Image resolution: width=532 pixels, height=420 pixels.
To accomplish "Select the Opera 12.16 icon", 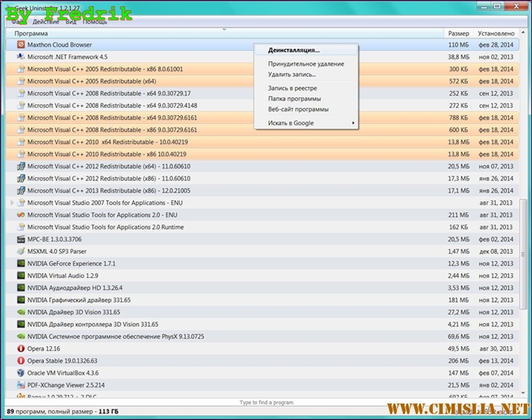I will coord(21,348).
